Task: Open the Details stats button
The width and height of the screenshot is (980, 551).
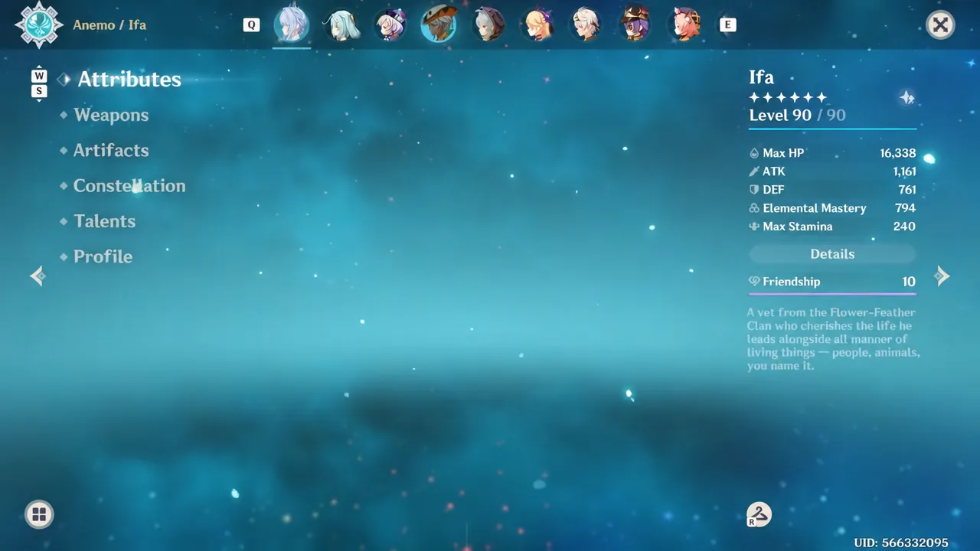Action: click(832, 254)
